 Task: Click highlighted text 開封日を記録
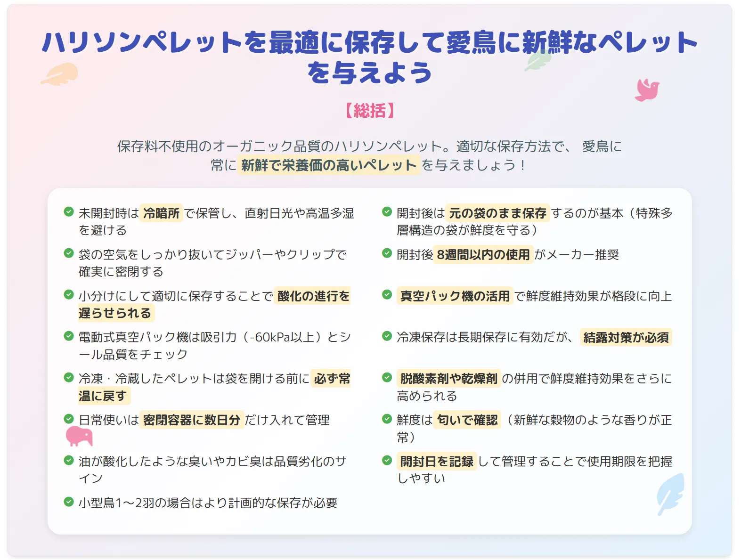[x=437, y=462]
